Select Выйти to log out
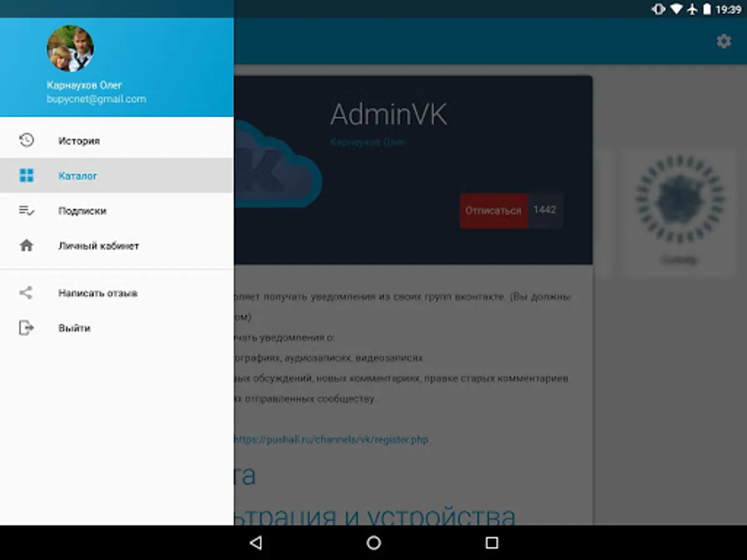This screenshot has height=560, width=747. click(116, 328)
